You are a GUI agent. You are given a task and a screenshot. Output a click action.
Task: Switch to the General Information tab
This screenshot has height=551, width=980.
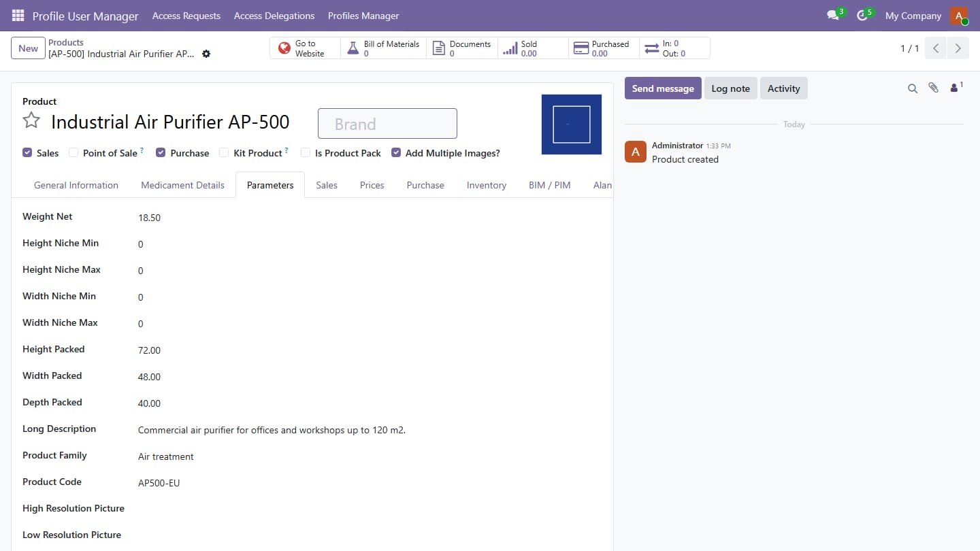click(x=76, y=185)
